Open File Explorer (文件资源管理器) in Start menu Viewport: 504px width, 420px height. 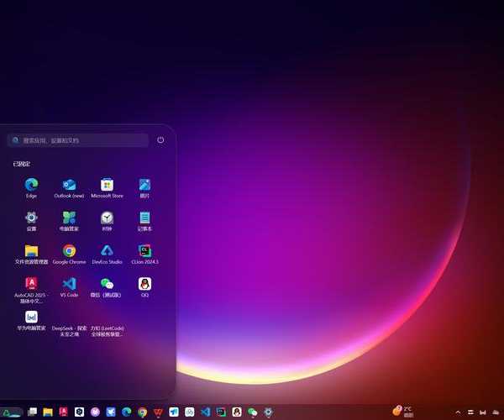tap(31, 255)
